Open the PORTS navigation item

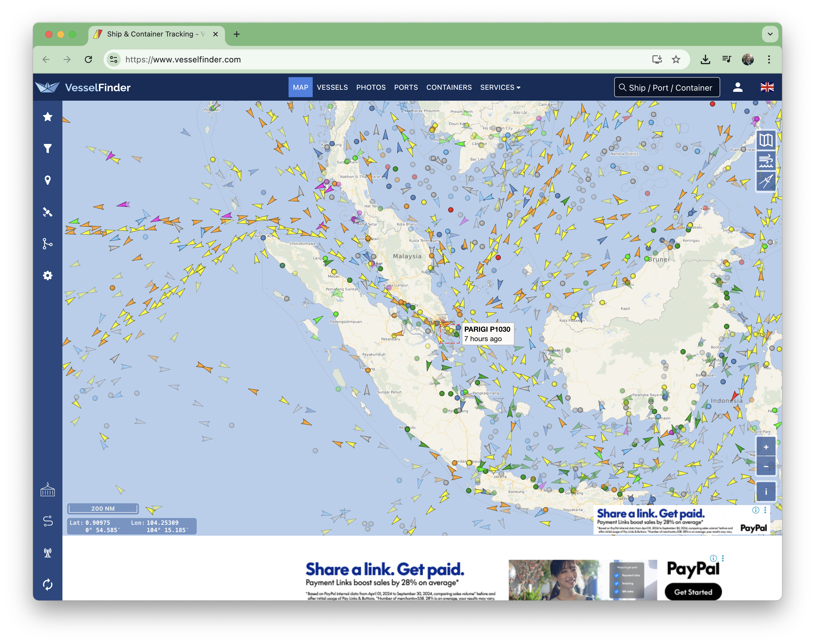point(406,87)
